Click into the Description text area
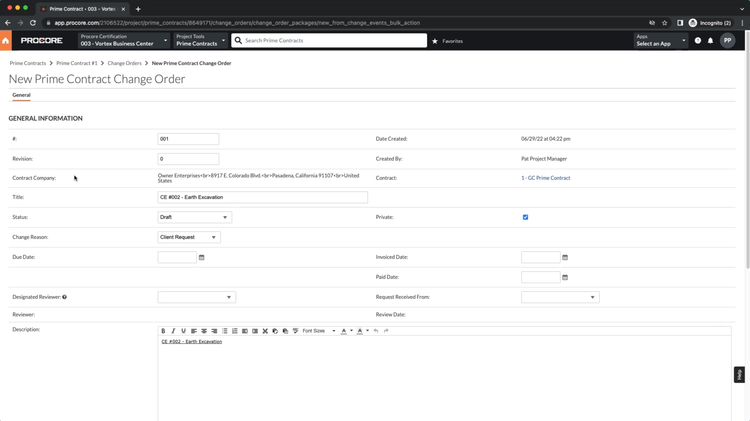750x421 pixels. pyautogui.click(x=444, y=378)
